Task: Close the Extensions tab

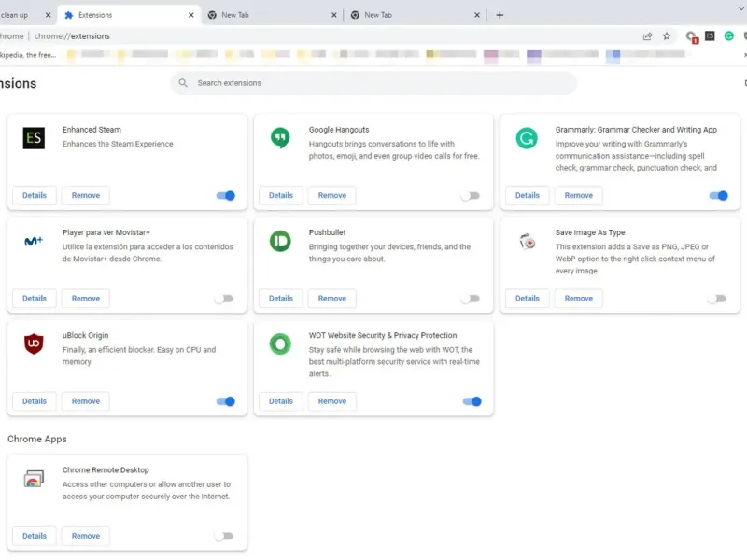Action: tap(191, 15)
